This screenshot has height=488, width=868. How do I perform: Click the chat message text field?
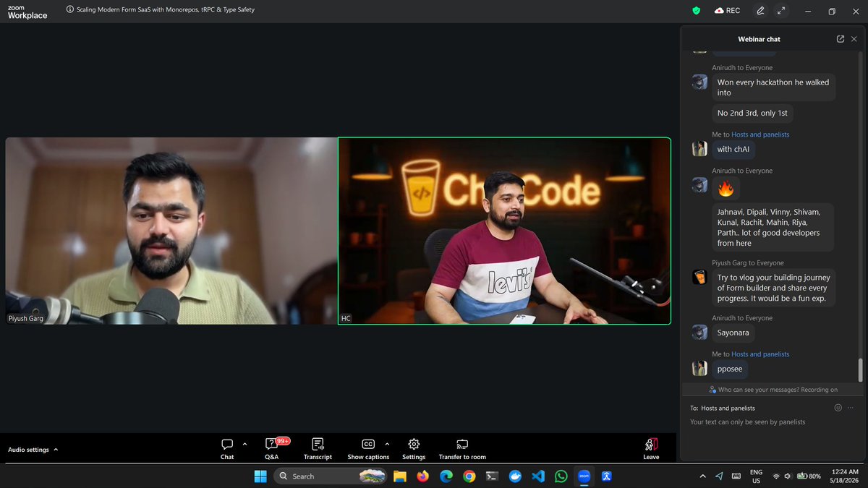pyautogui.click(x=773, y=422)
